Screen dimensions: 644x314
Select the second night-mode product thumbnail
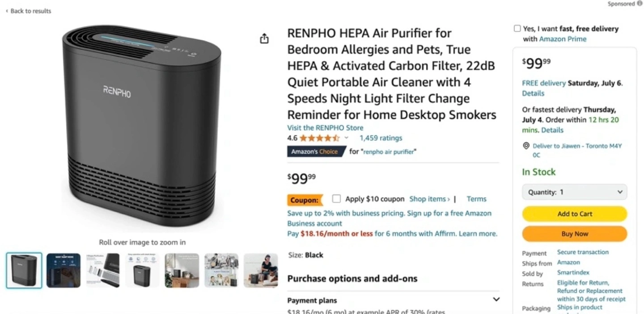tap(64, 270)
